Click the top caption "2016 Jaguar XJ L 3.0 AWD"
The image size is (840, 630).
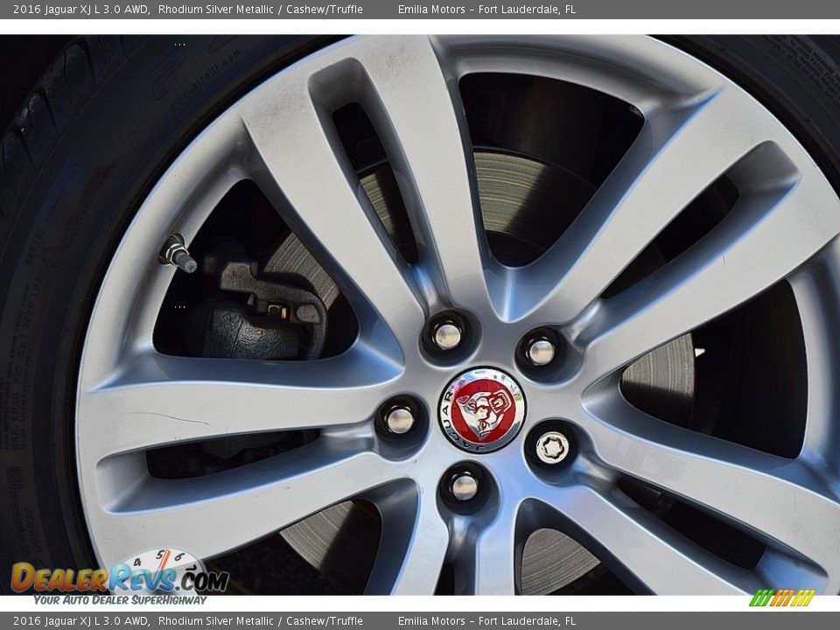point(80,9)
